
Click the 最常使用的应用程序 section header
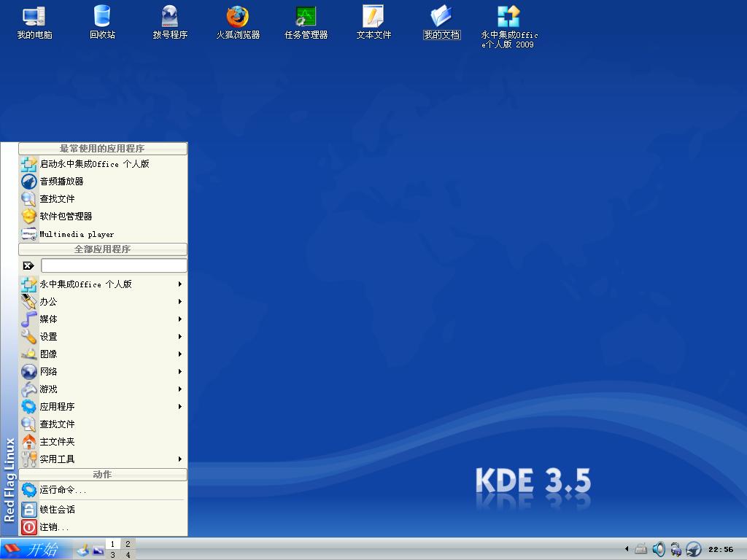[103, 149]
